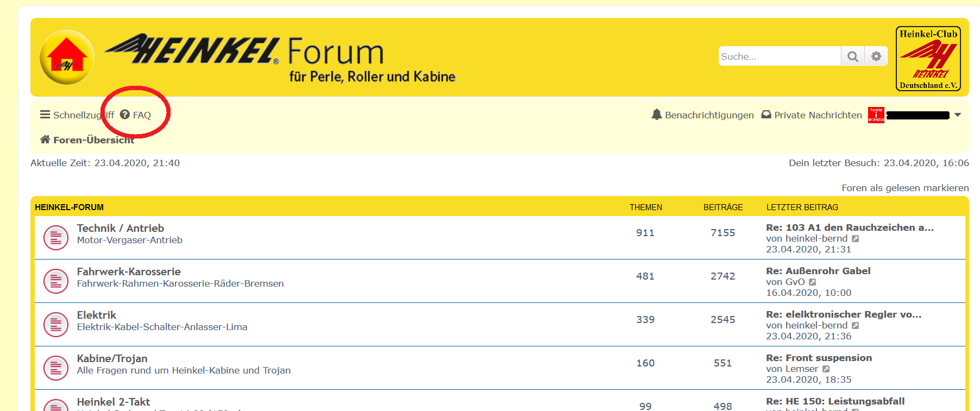Click the Technik topic count 911

(x=645, y=233)
